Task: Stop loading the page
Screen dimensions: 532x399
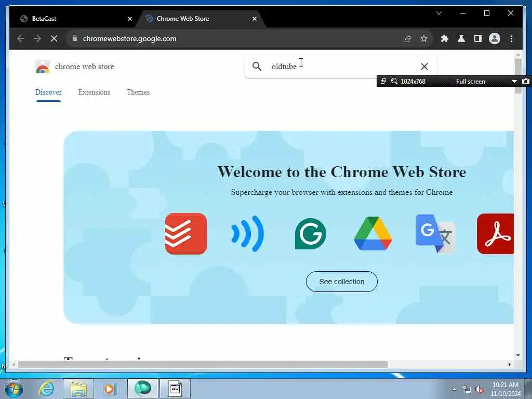Action: (54, 38)
